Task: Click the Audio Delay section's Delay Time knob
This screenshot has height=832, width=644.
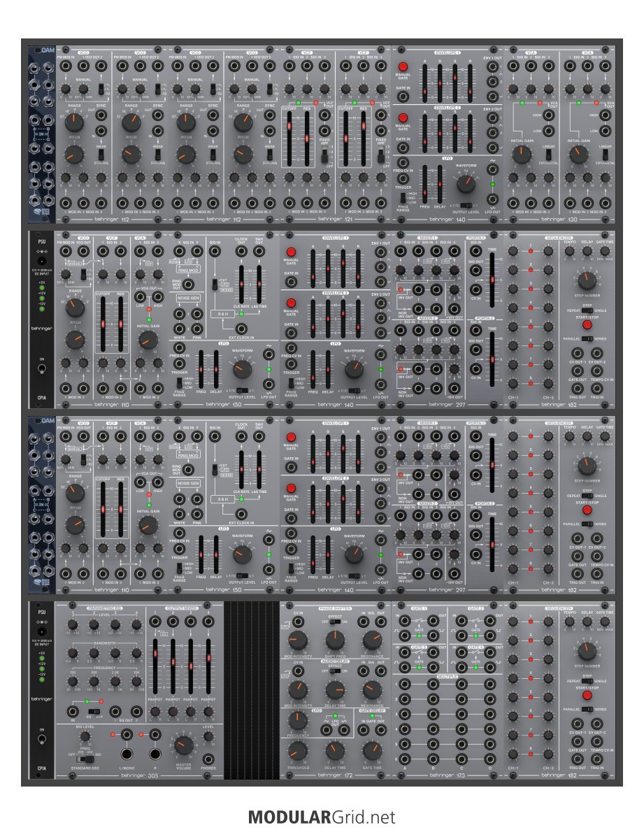Action: (x=335, y=690)
